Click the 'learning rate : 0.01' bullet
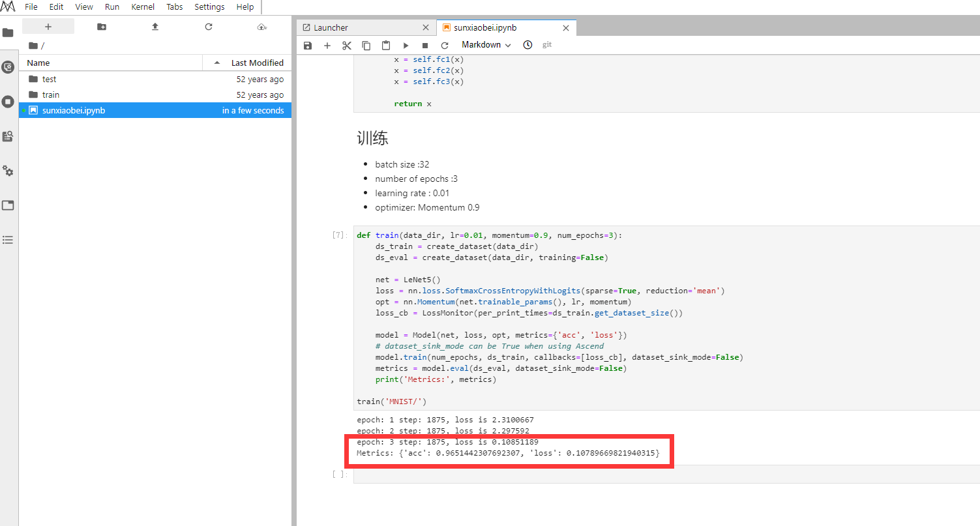The width and height of the screenshot is (980, 526). (412, 193)
